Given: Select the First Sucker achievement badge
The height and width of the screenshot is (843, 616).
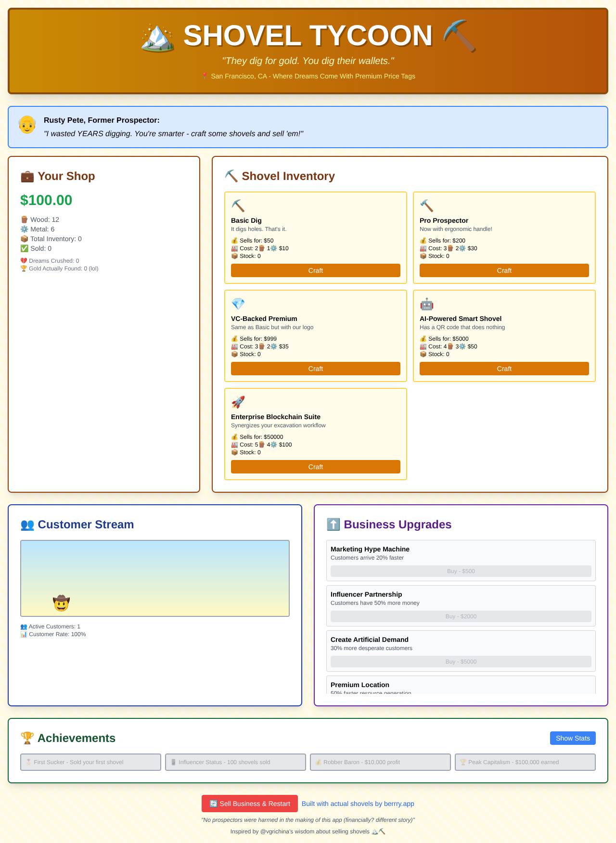Looking at the screenshot, I should 90,762.
